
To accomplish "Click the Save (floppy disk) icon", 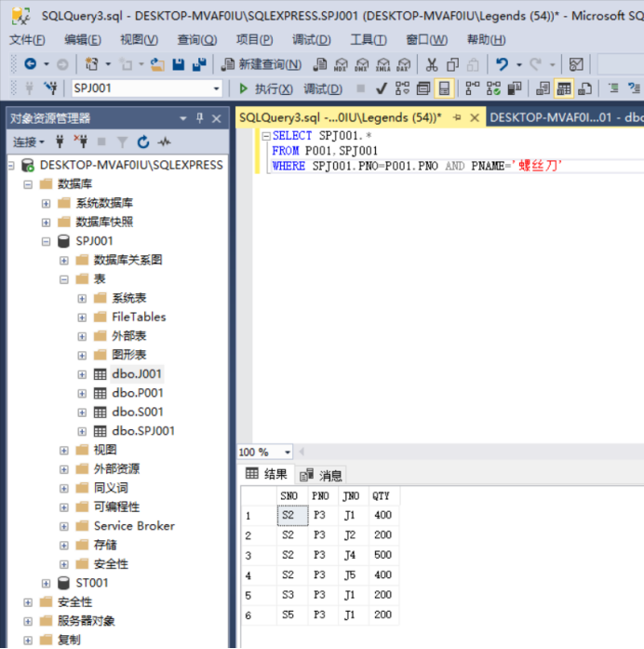I will [x=179, y=64].
